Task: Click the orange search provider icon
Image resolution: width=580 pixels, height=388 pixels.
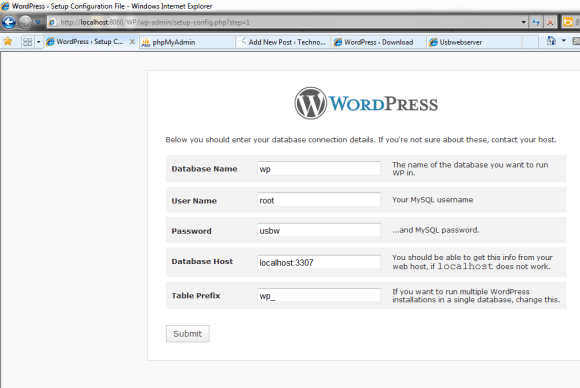Action: [x=567, y=22]
